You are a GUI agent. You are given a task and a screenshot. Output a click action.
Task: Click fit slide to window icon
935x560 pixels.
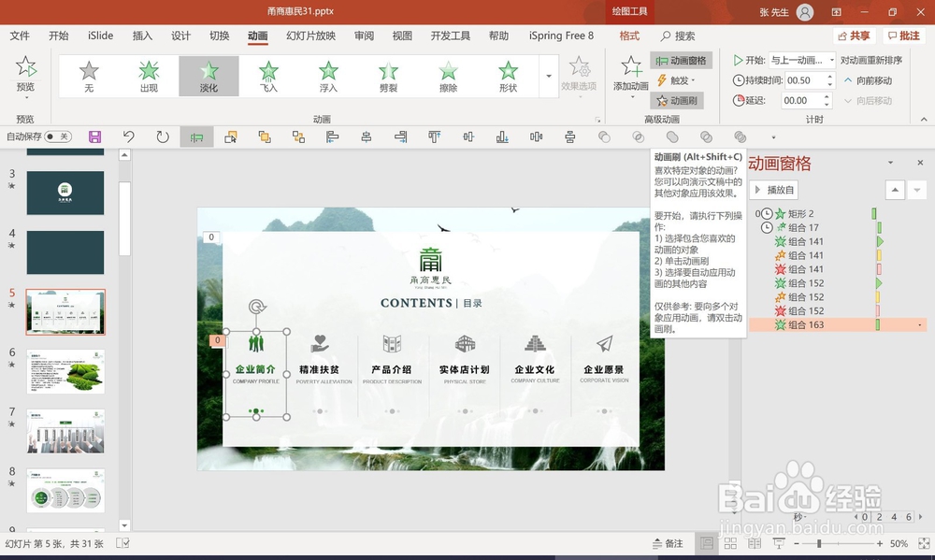[x=924, y=543]
